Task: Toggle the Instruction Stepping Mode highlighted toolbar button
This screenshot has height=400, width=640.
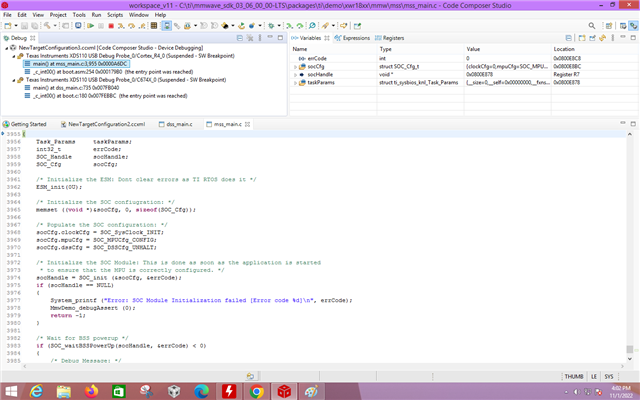Action: click(167, 26)
